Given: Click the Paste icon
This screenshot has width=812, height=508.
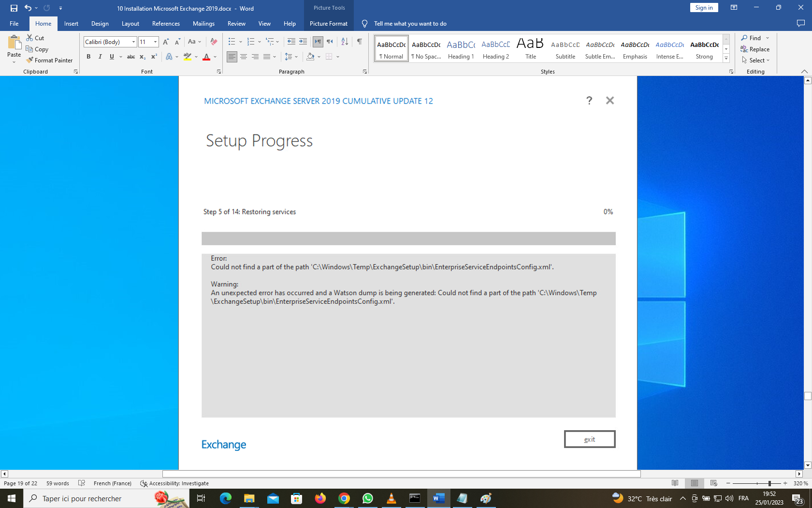Looking at the screenshot, I should 14,43.
